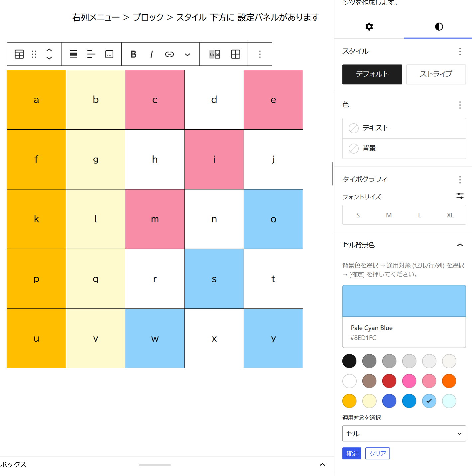Pick the orange color swatch

click(x=449, y=381)
